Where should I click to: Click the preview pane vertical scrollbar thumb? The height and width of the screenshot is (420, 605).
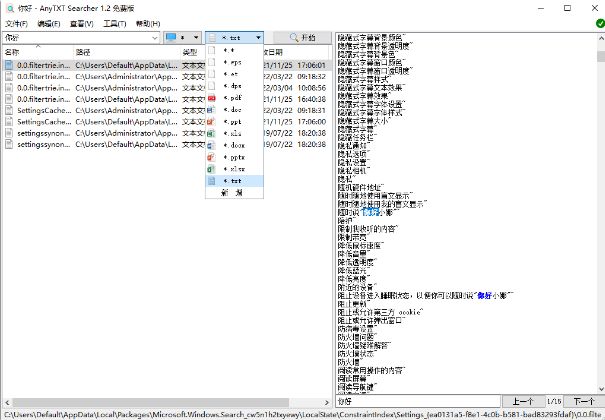pos(601,56)
